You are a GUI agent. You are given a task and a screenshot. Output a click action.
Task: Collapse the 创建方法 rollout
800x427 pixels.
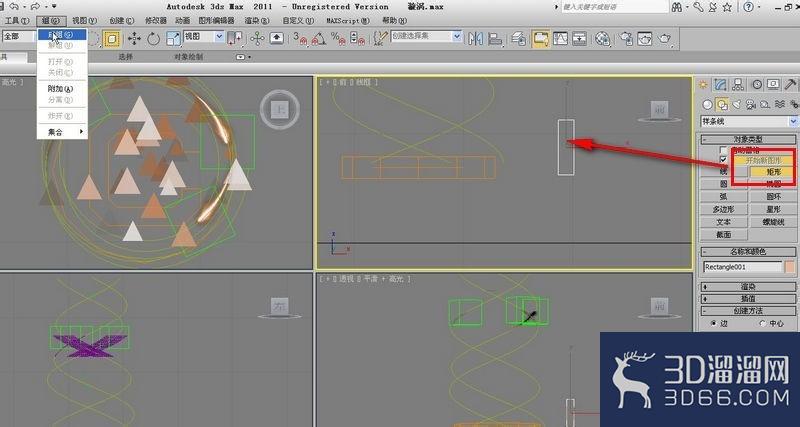(749, 311)
